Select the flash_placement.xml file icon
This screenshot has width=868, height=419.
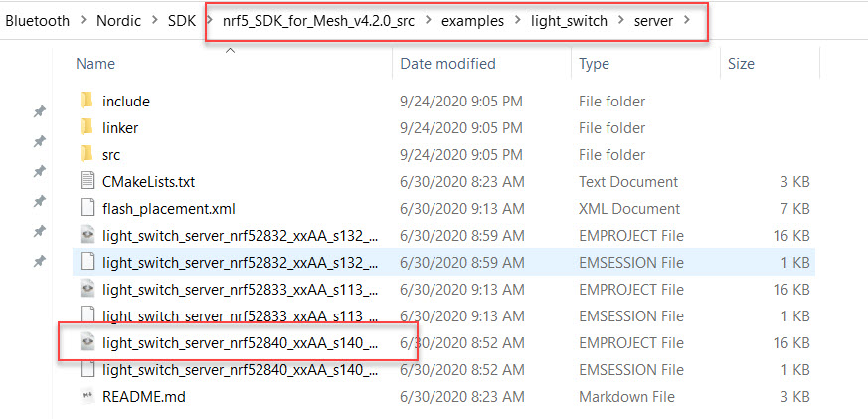click(x=87, y=208)
